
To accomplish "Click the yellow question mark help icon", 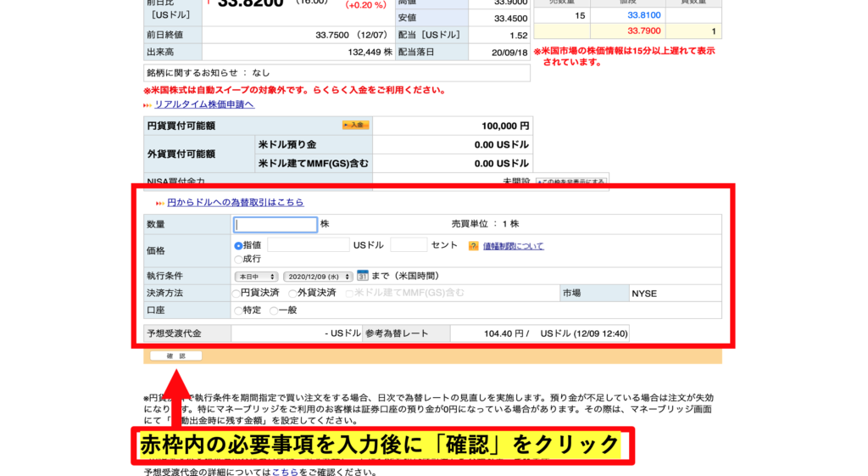I will 473,246.
